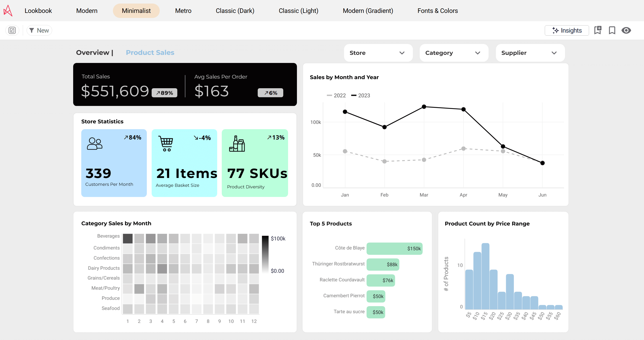
Task: Click the shopping cart icon
Action: (166, 144)
